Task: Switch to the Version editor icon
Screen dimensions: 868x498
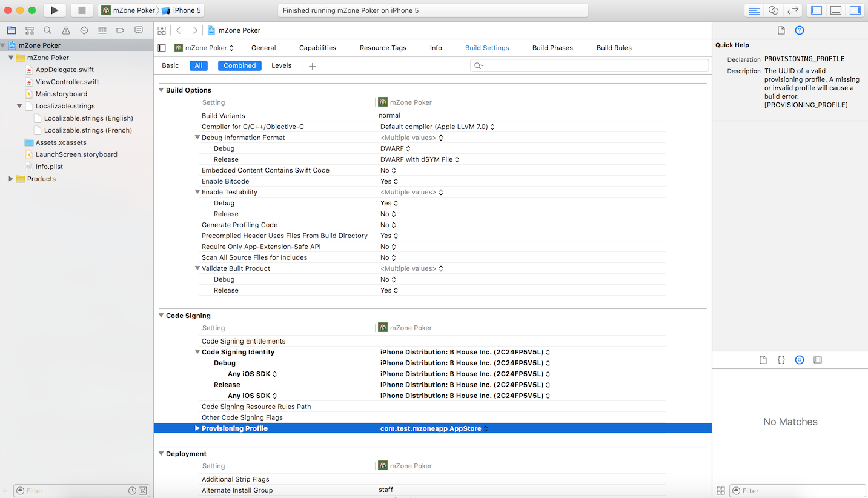Action: tap(792, 10)
